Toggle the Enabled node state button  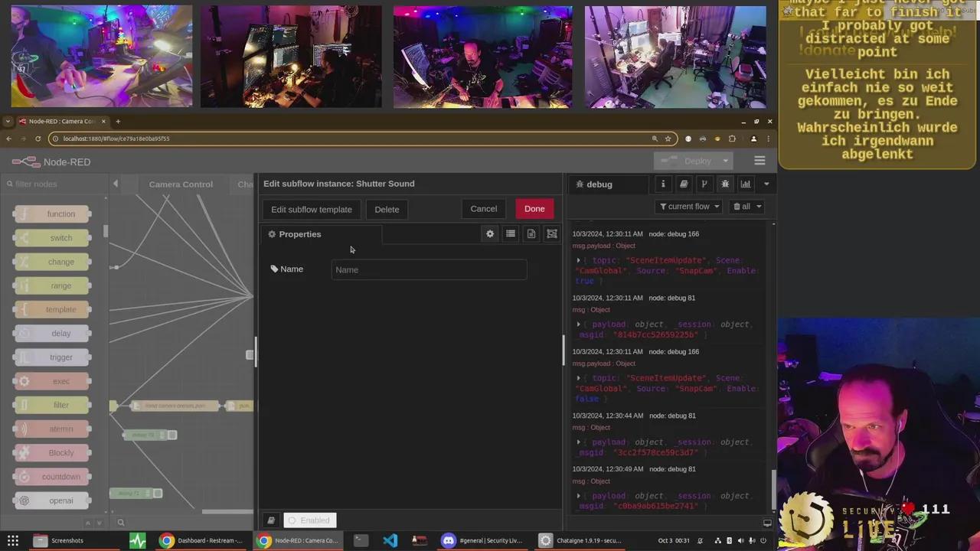310,520
